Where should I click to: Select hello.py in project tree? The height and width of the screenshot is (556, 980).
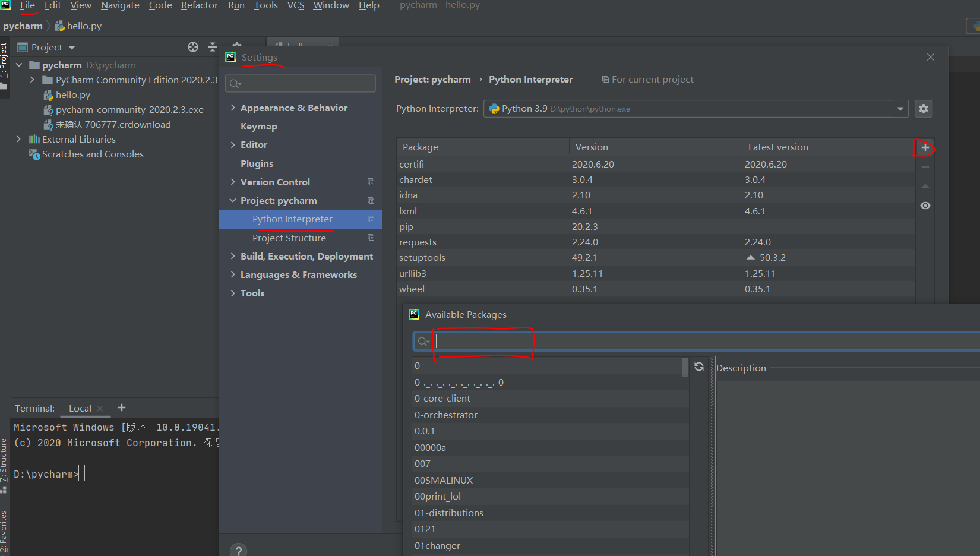click(73, 94)
